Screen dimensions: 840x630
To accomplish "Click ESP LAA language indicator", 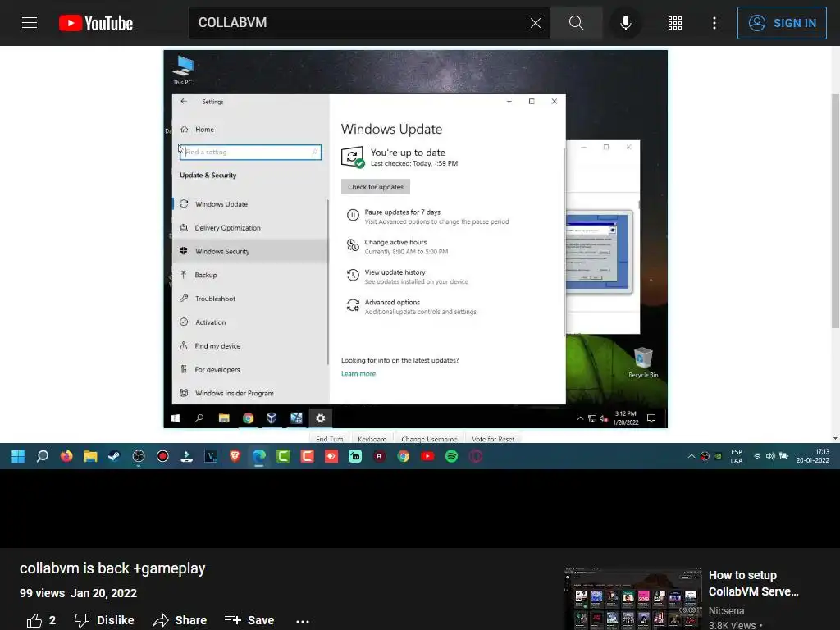I will click(737, 456).
